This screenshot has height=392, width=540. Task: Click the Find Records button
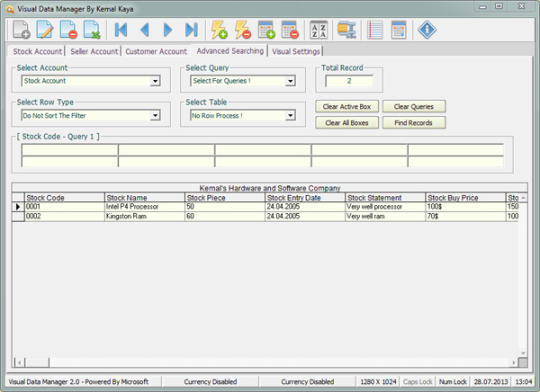[414, 123]
